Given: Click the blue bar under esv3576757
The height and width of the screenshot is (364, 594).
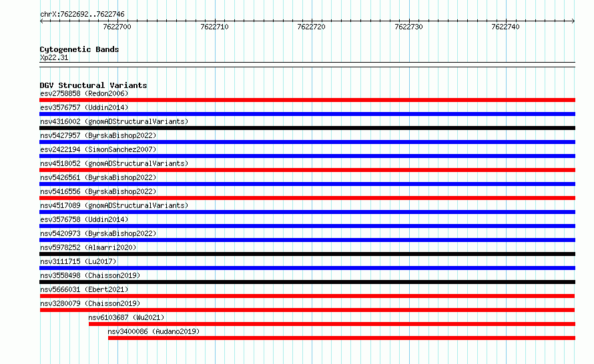Looking at the screenshot, I should (x=307, y=114).
